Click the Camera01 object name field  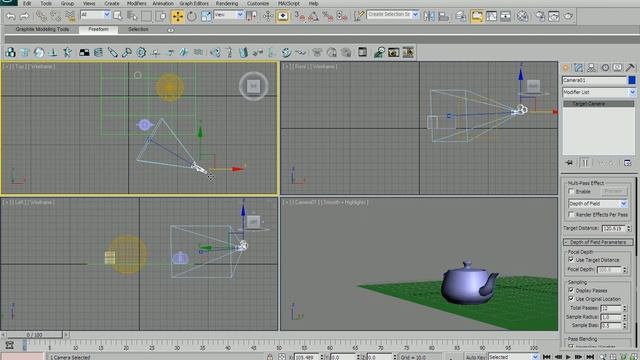coord(594,80)
